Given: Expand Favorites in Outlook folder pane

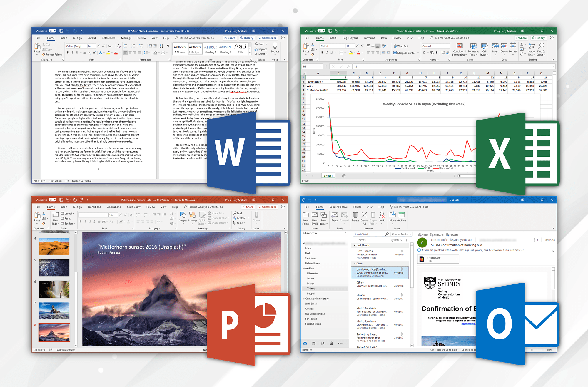Looking at the screenshot, I should point(304,233).
